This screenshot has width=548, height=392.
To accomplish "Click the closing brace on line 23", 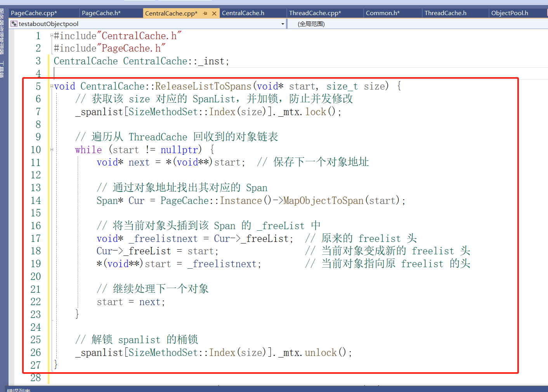I will click(77, 314).
